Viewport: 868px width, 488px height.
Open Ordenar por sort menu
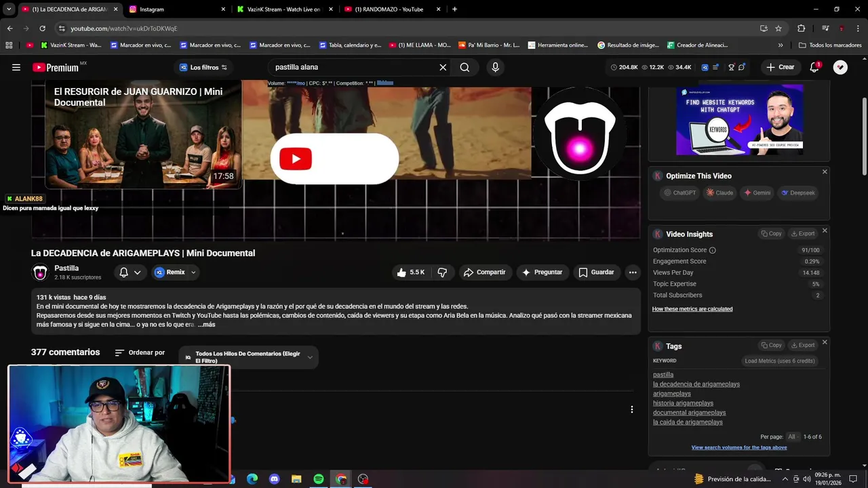click(x=140, y=352)
